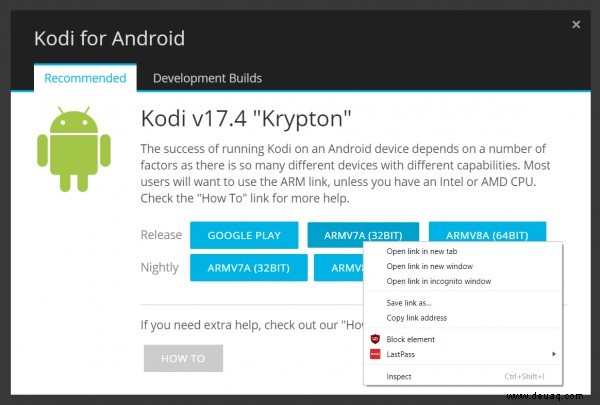Click the Nightly ARMV7A (32BIT) button
The image size is (600, 405).
[x=249, y=268]
